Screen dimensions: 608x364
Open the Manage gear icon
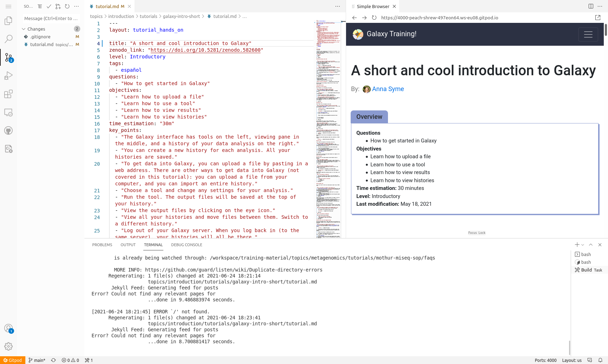(8, 346)
